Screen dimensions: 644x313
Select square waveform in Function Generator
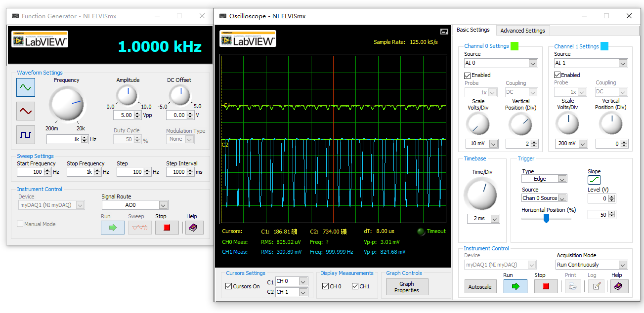[x=26, y=134]
